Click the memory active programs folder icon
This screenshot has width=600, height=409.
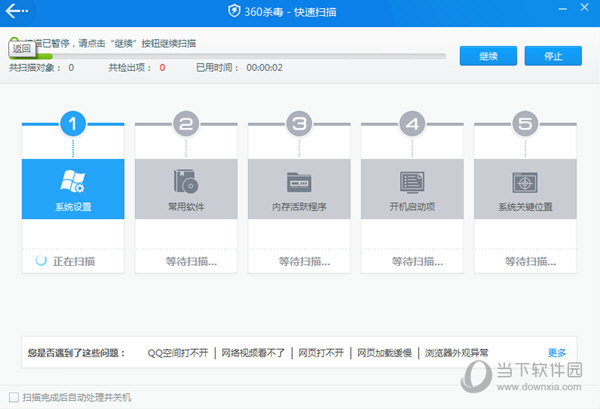click(299, 182)
